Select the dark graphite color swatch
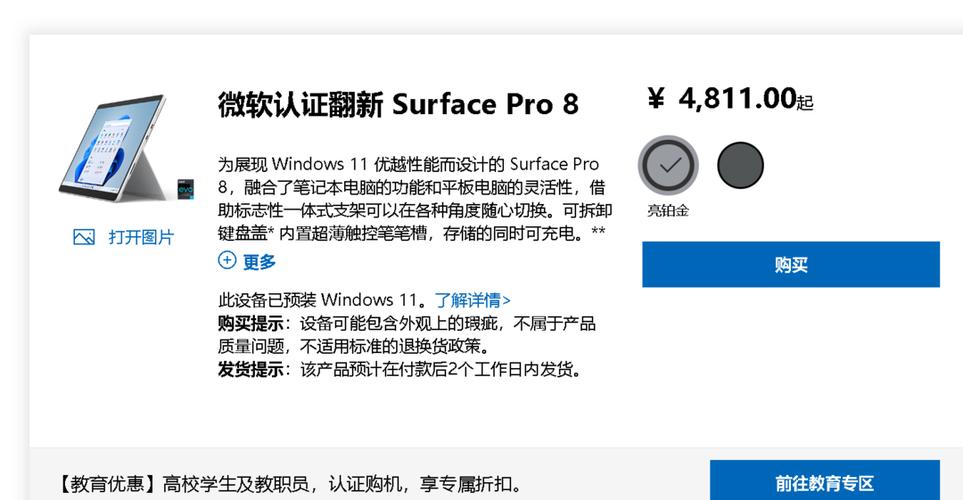 coord(740,165)
